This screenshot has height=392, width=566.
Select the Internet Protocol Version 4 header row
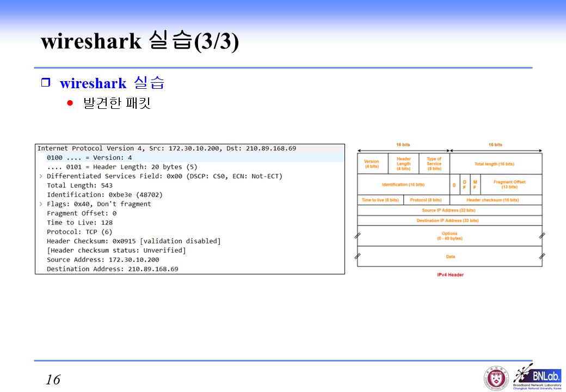point(190,148)
